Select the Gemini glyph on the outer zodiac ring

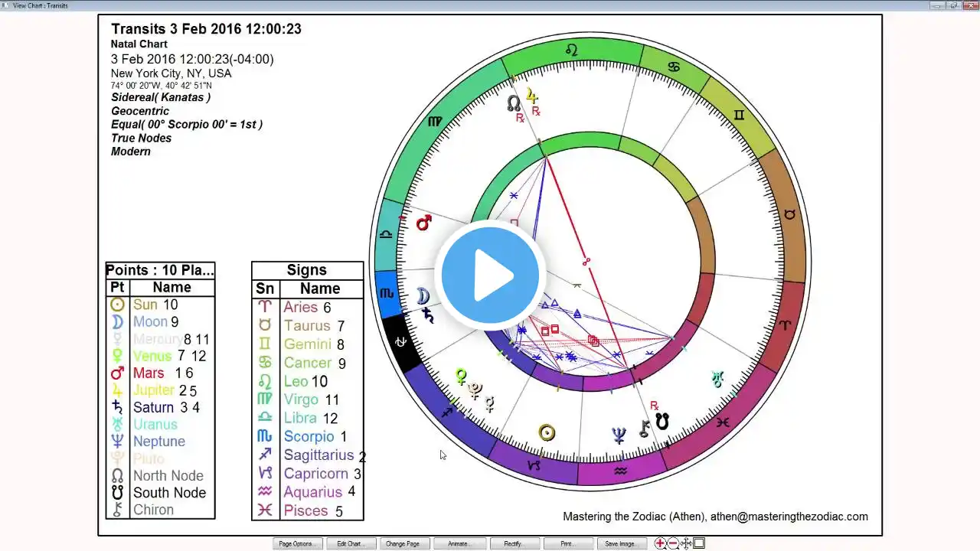point(739,116)
